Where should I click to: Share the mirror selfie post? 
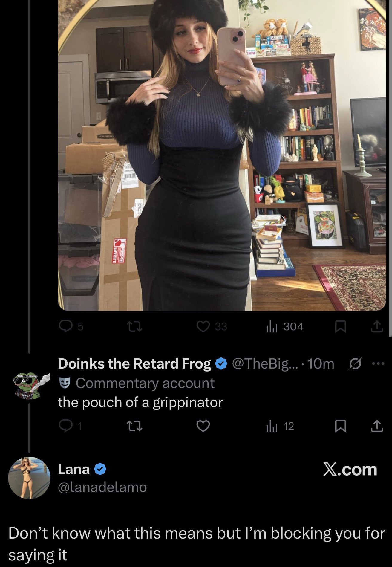click(x=377, y=326)
